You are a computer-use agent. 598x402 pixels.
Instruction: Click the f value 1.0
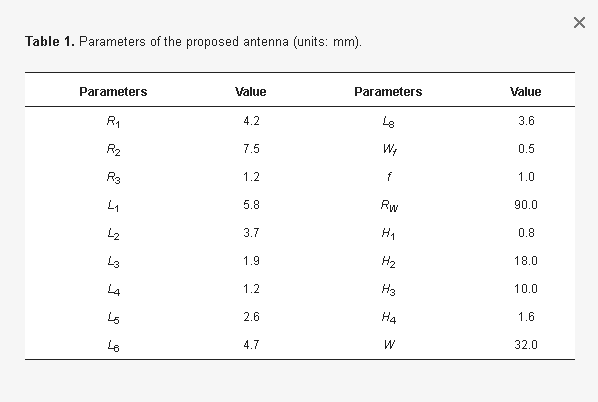pyautogui.click(x=526, y=177)
